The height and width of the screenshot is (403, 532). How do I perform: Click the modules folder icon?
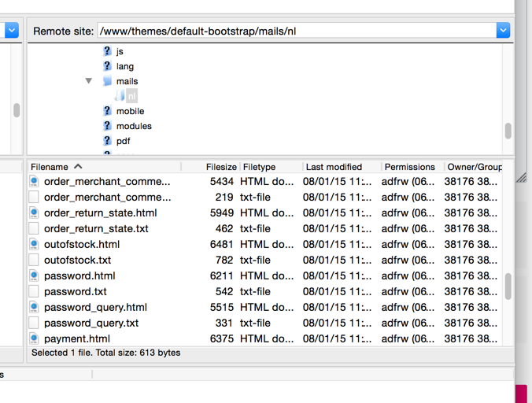pyautogui.click(x=107, y=126)
